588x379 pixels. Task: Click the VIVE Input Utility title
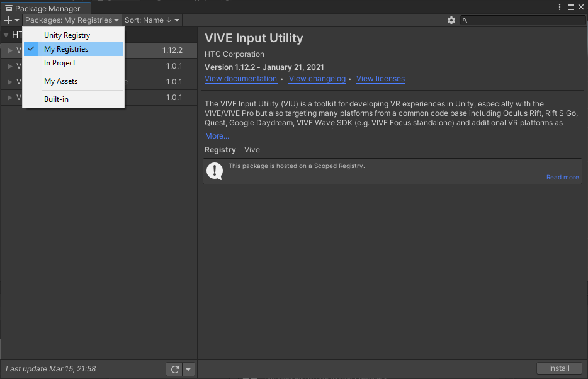click(x=254, y=38)
